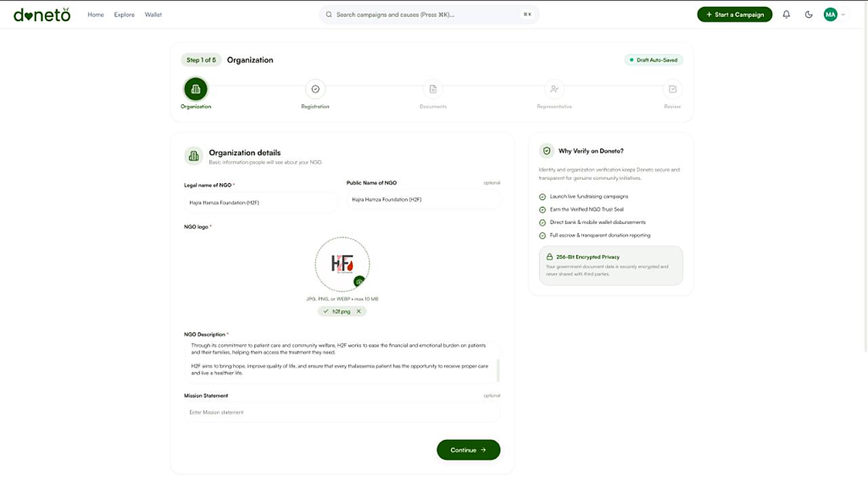Open the Wallet page
Image resolution: width=868 pixels, height=495 pixels.
click(x=153, y=14)
